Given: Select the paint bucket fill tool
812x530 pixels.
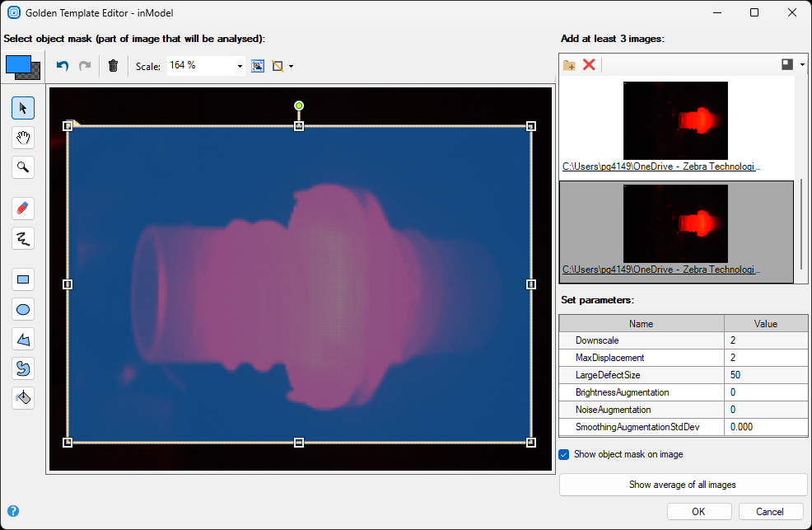Looking at the screenshot, I should tap(23, 398).
